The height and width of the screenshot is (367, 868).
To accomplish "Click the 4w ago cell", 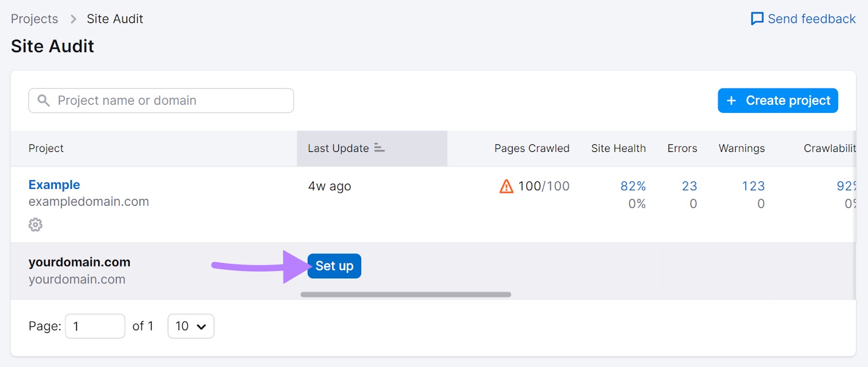I will (329, 186).
